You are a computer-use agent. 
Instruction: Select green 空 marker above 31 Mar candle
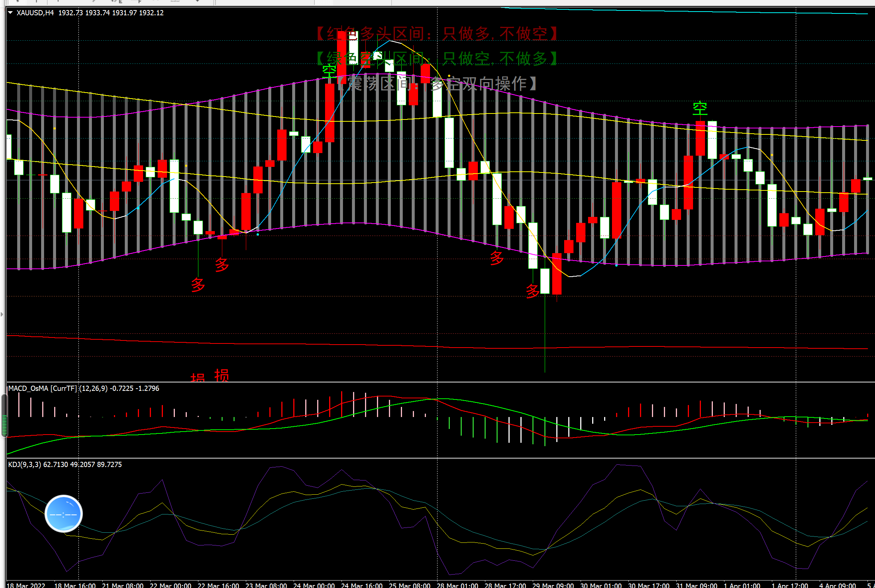pyautogui.click(x=700, y=109)
